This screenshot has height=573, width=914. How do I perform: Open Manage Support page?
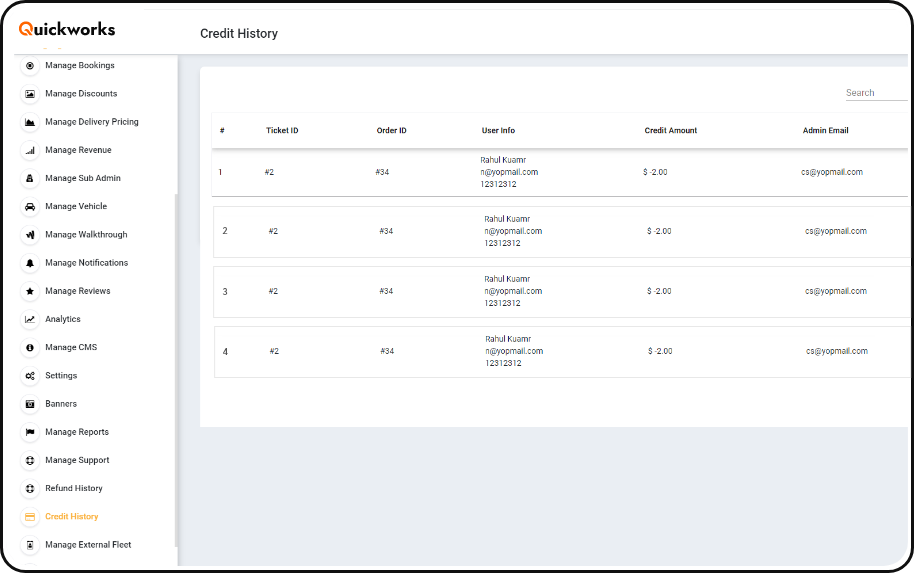pos(78,460)
